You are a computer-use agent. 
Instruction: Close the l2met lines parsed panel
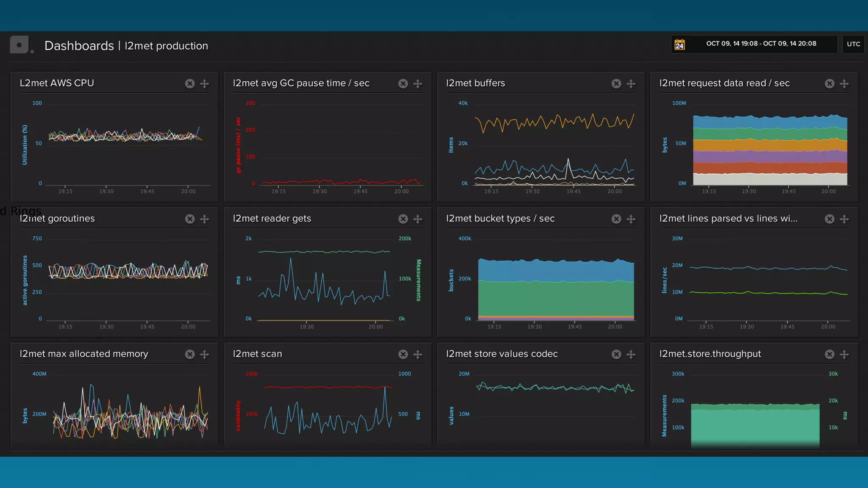[829, 219]
